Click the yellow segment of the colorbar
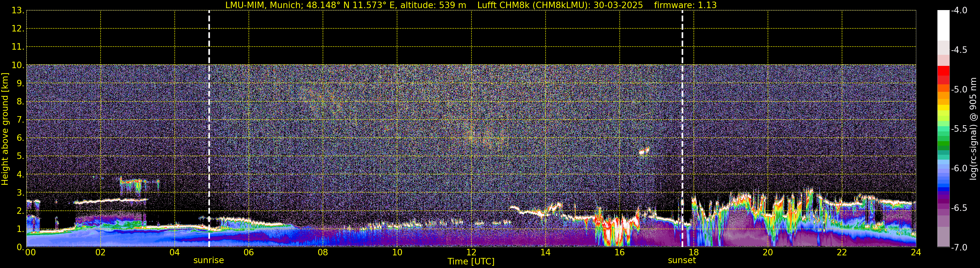Viewport: 980px width, 268px height. [x=943, y=108]
